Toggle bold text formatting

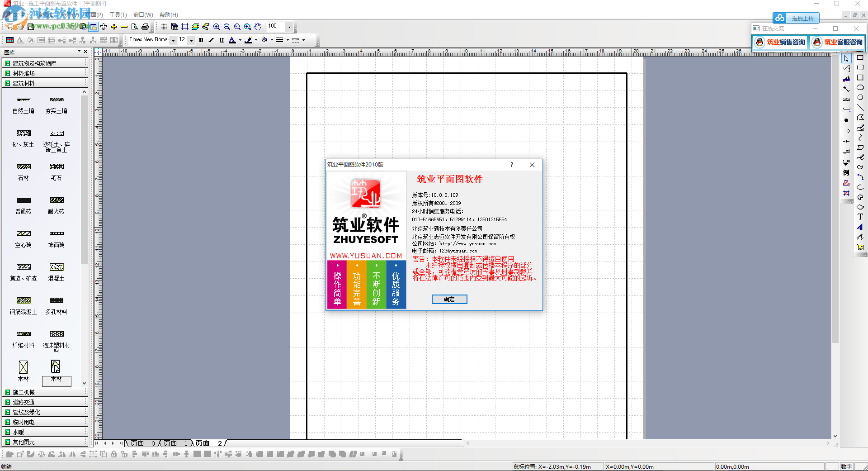[201, 40]
